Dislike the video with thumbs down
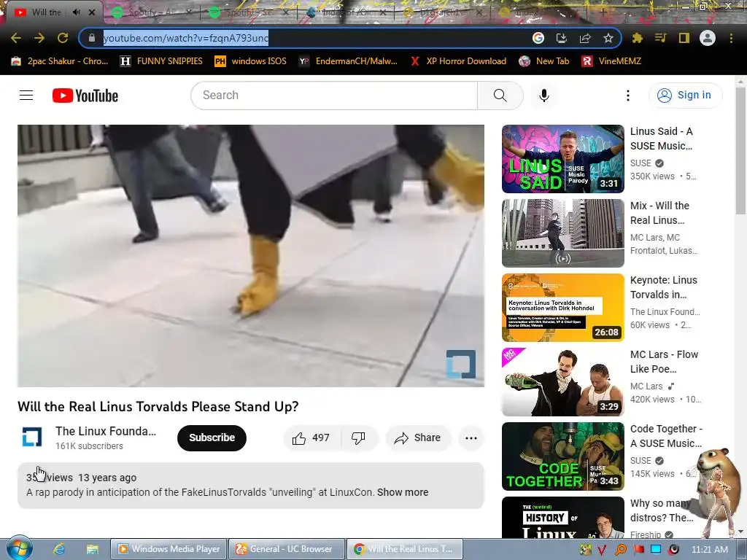This screenshot has width=747, height=560. (359, 437)
